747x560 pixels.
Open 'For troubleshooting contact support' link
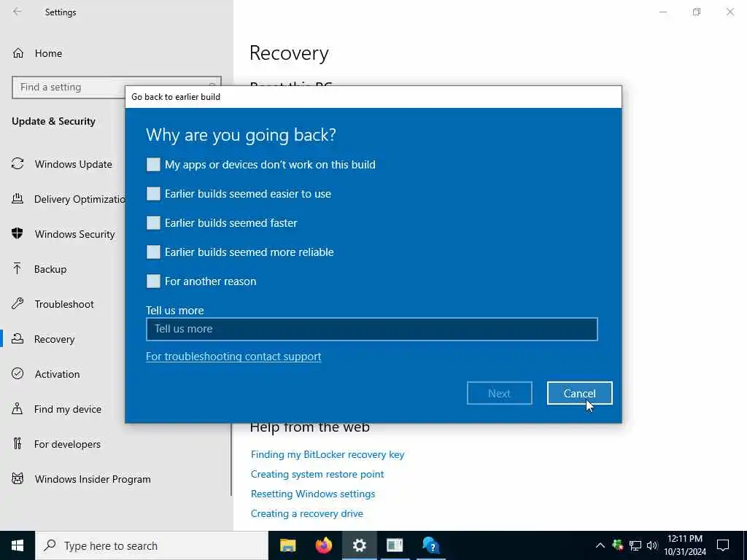233,356
